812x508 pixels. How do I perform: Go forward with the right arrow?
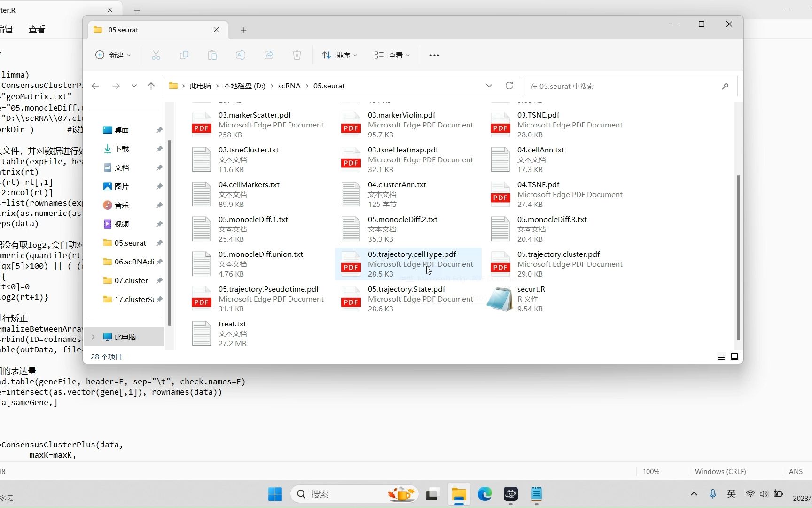[116, 86]
